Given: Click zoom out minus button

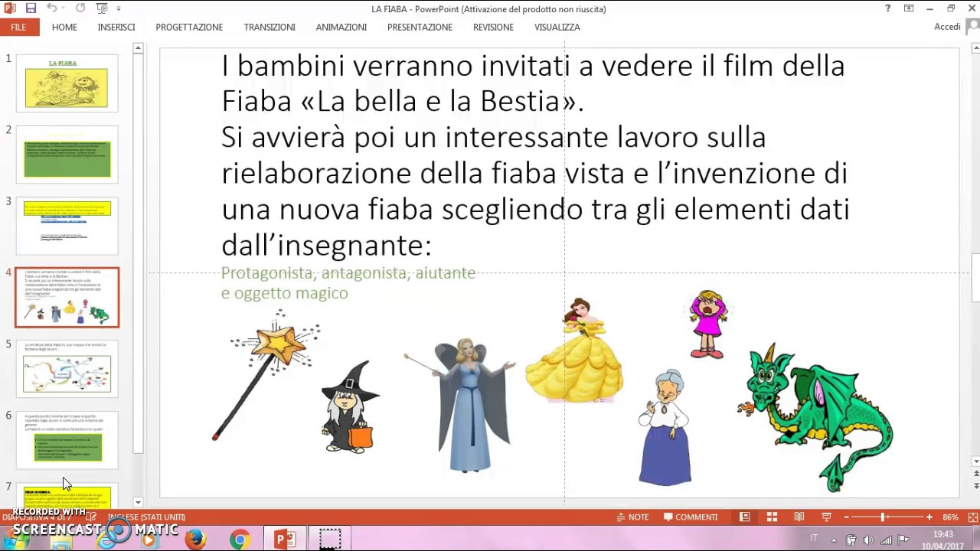Looking at the screenshot, I should pyautogui.click(x=847, y=517).
